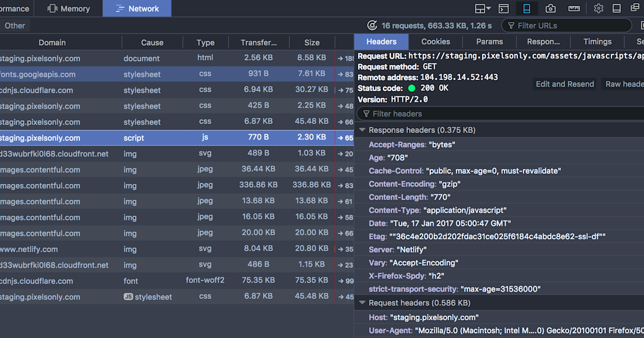The width and height of the screenshot is (644, 338).
Task: Toggle the split console icon
Action: pyautogui.click(x=503, y=9)
